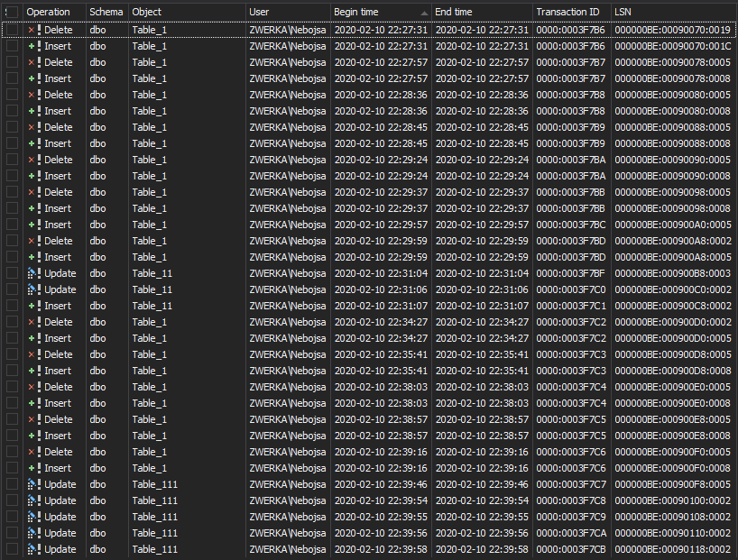The image size is (738, 560).
Task: Check the row with LSN 000000BE:00090070:0019
Action: click(x=13, y=30)
